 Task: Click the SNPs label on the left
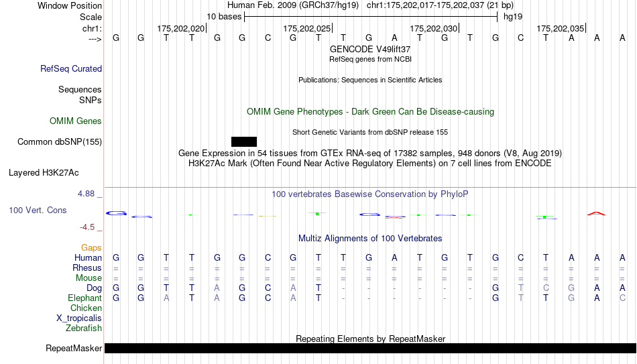click(91, 100)
